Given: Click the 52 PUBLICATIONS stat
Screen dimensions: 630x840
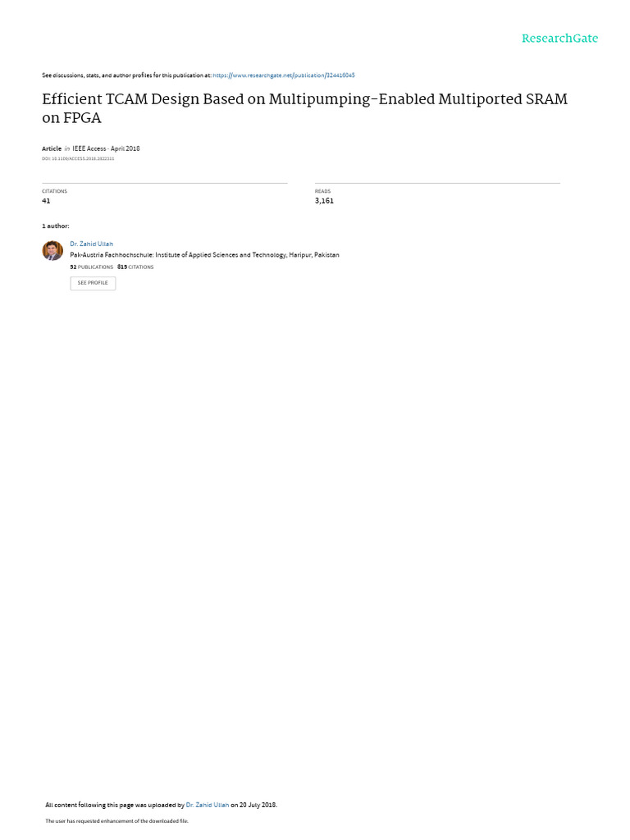Looking at the screenshot, I should 92,267.
